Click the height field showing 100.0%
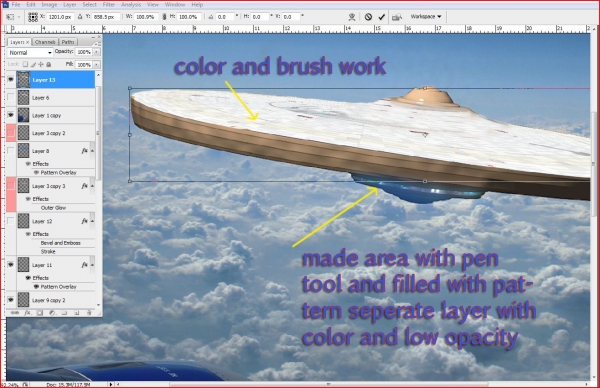Screen dimensions: 600x388 189,17
